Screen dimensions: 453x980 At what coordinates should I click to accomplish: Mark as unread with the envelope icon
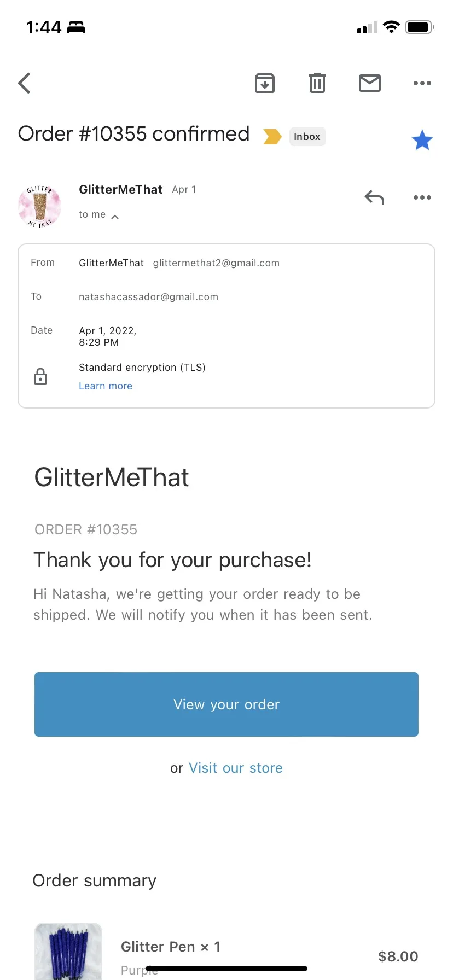click(x=370, y=83)
